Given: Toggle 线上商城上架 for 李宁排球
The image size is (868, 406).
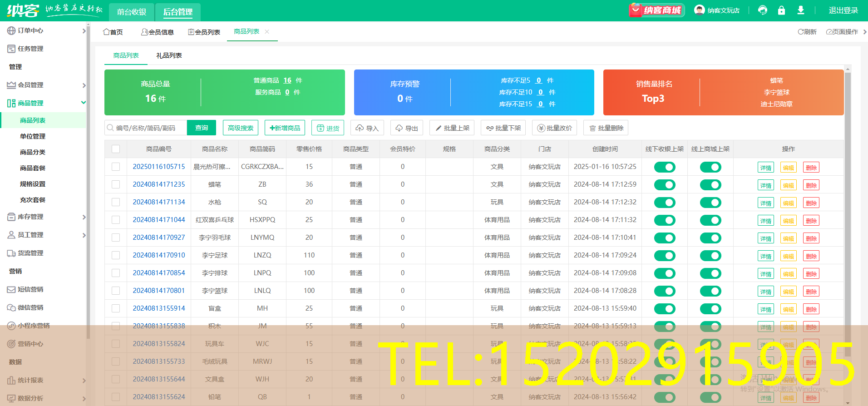Looking at the screenshot, I should click(x=710, y=273).
